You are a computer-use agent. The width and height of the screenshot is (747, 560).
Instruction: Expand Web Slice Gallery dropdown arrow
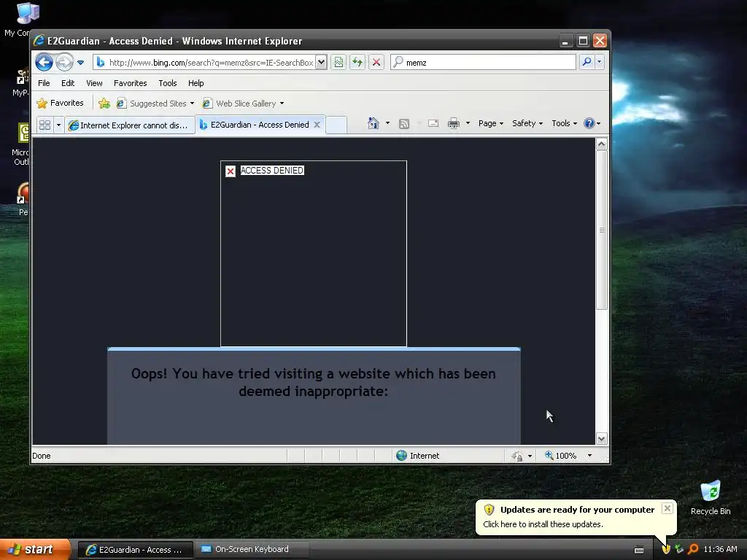[x=282, y=104]
